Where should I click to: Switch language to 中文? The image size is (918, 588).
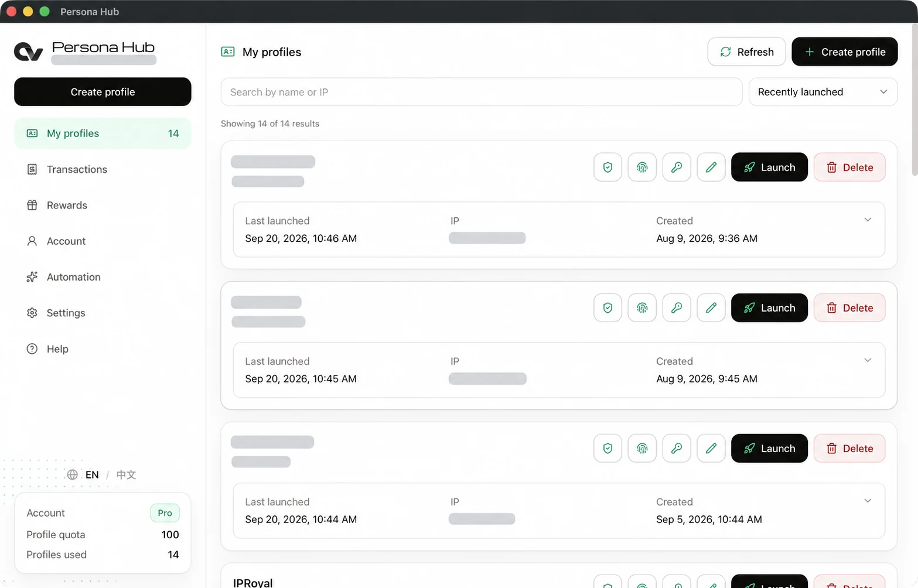click(x=126, y=474)
